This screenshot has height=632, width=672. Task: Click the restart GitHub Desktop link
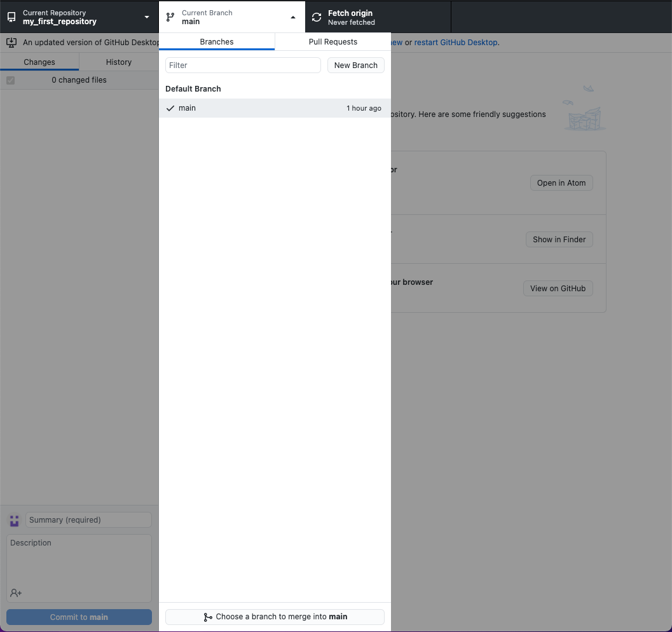[456, 43]
